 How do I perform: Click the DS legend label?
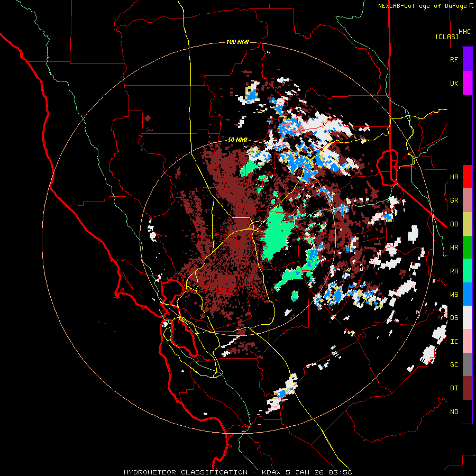tap(454, 318)
